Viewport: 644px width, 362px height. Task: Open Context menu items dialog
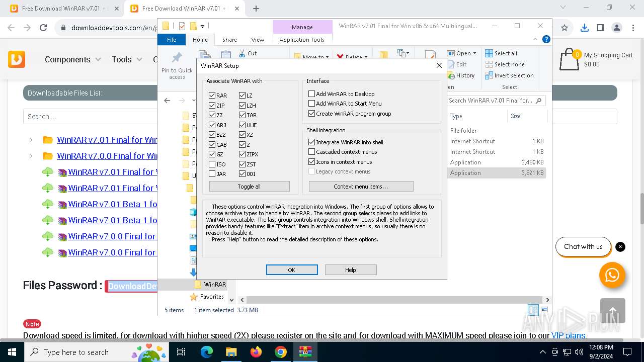click(x=361, y=187)
